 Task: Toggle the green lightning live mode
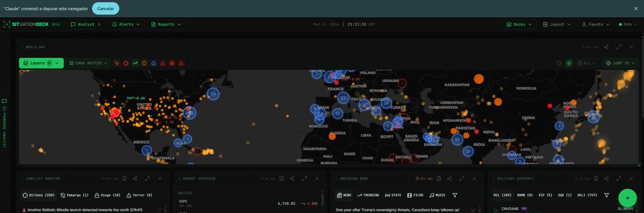pos(569,63)
